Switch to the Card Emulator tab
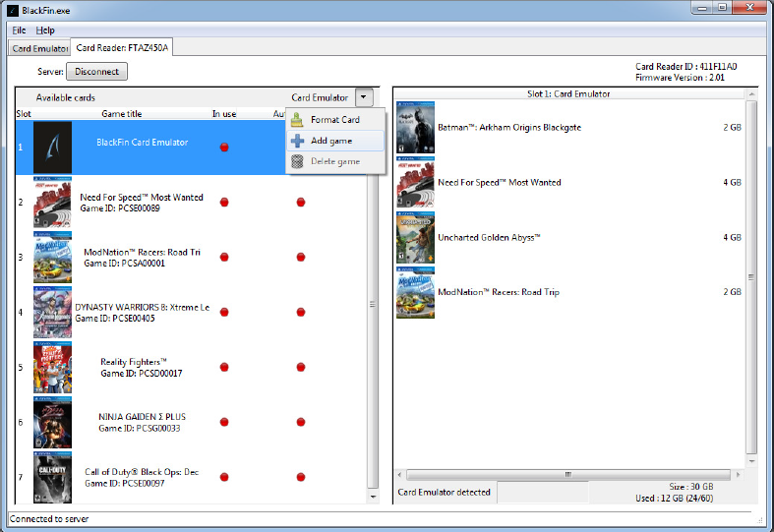The image size is (774, 532). point(39,48)
